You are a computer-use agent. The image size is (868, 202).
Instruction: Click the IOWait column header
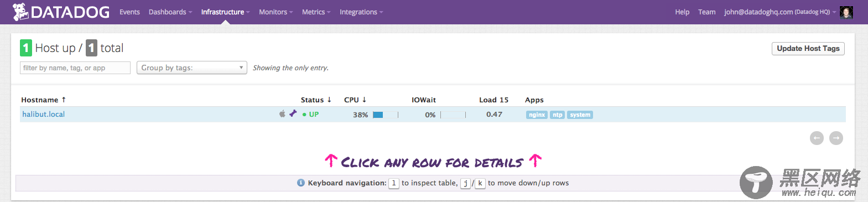(424, 100)
